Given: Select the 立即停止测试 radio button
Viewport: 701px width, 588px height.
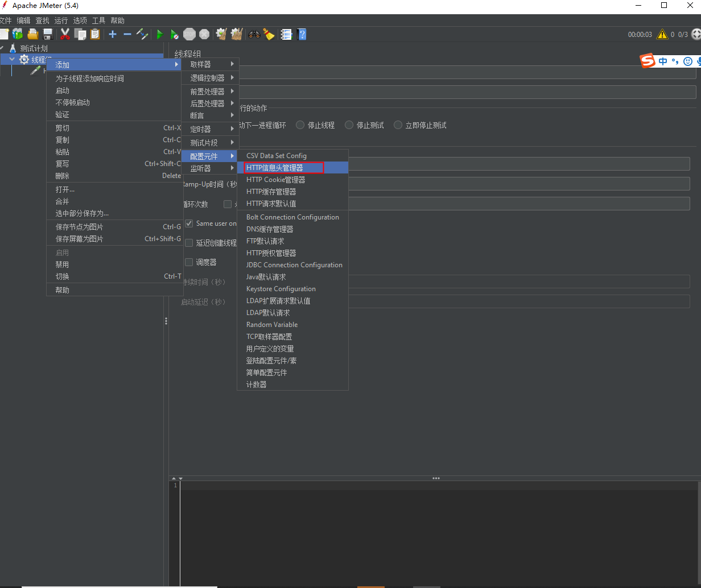Looking at the screenshot, I should click(x=398, y=125).
